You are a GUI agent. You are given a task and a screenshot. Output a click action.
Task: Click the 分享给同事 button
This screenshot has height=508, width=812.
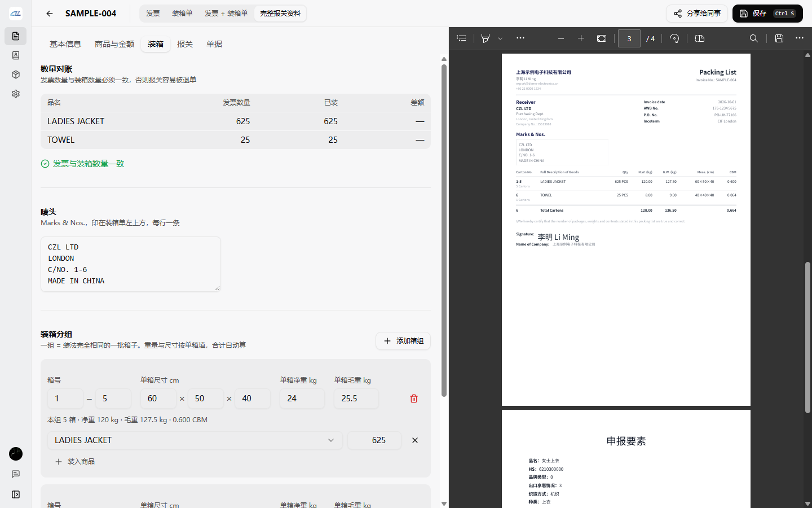tap(697, 14)
